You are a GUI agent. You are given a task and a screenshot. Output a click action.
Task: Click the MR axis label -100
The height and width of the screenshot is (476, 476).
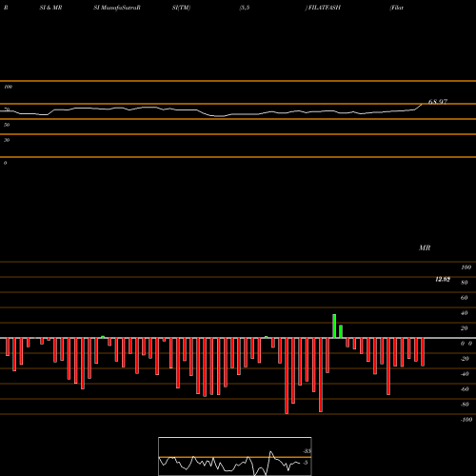point(466,420)
